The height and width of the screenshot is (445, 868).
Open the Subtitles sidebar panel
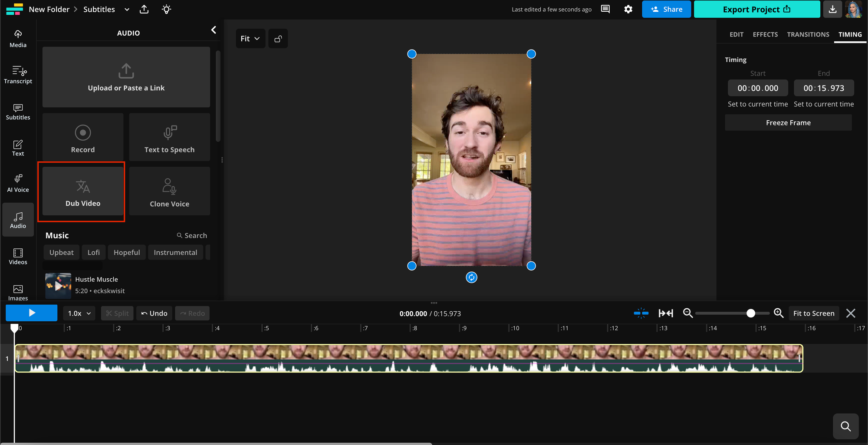[x=18, y=111]
